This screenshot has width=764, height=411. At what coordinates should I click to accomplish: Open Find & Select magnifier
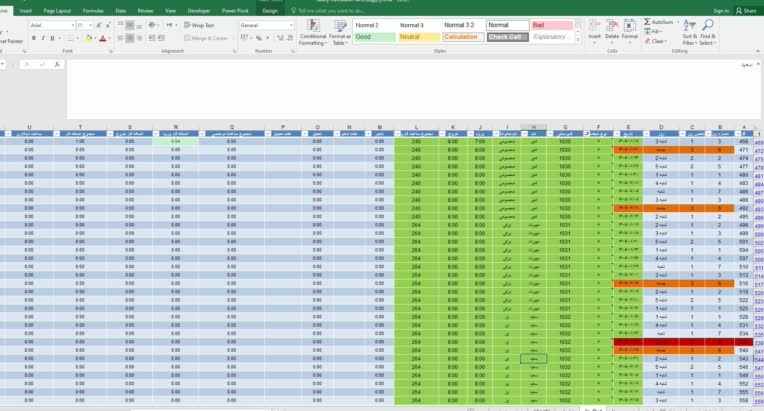[x=708, y=32]
